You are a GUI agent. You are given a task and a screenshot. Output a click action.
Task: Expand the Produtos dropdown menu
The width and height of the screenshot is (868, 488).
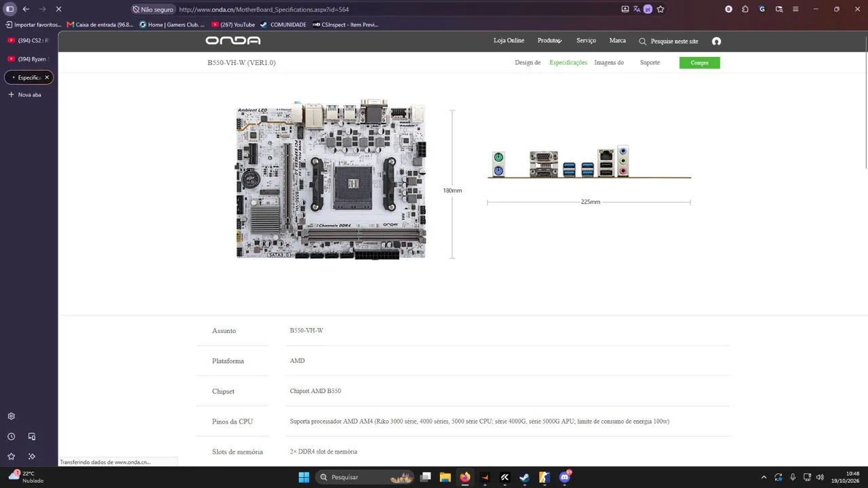550,41
